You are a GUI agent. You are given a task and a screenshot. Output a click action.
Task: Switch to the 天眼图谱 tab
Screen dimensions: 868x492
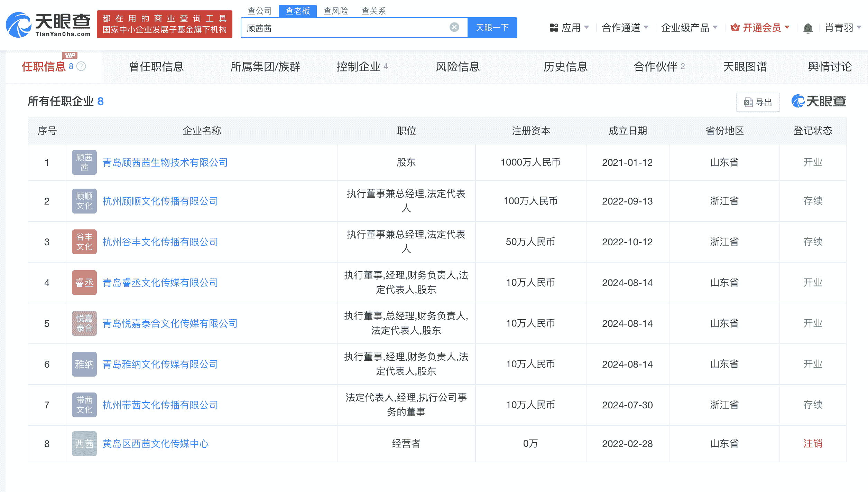click(746, 67)
